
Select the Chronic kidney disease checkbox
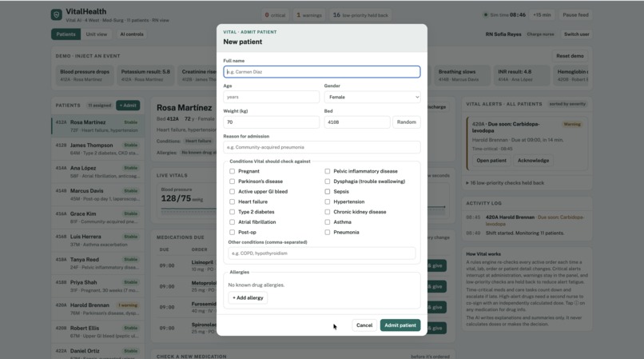tap(328, 212)
